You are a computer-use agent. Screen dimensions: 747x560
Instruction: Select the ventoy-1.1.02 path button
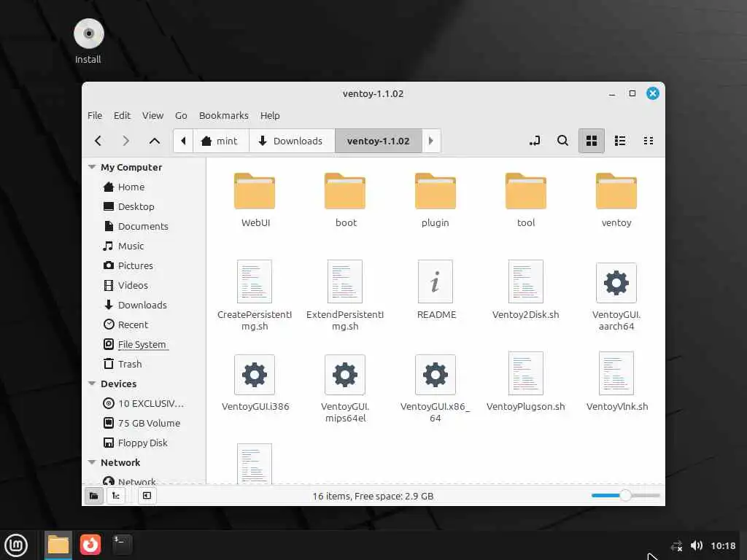pos(379,141)
